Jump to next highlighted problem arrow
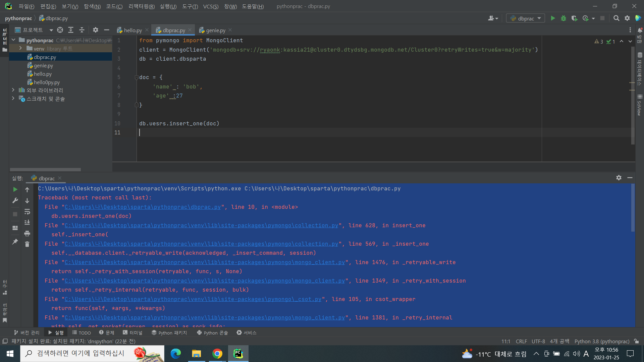Screen dimensions: 644x362 tap(630, 42)
